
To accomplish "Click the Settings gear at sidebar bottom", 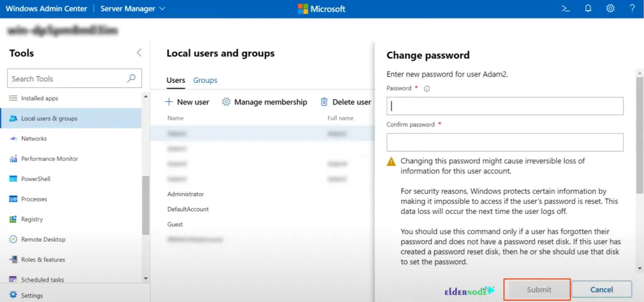I will coord(13,295).
